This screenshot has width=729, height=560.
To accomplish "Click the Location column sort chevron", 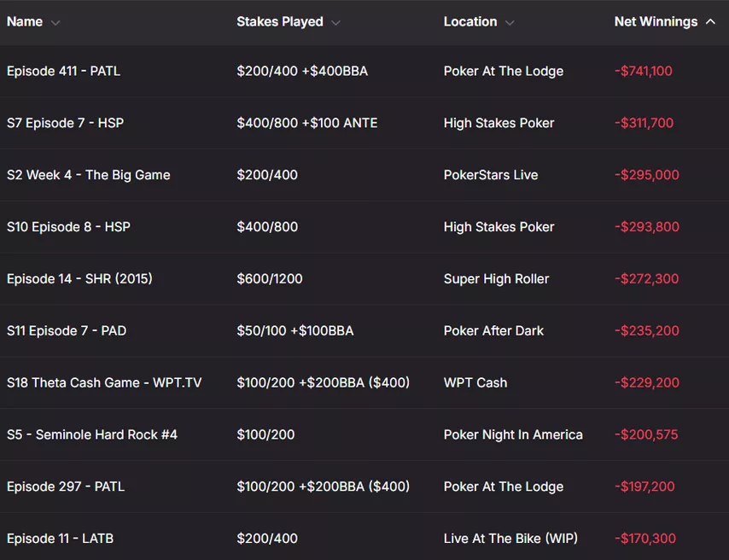I will pos(510,22).
